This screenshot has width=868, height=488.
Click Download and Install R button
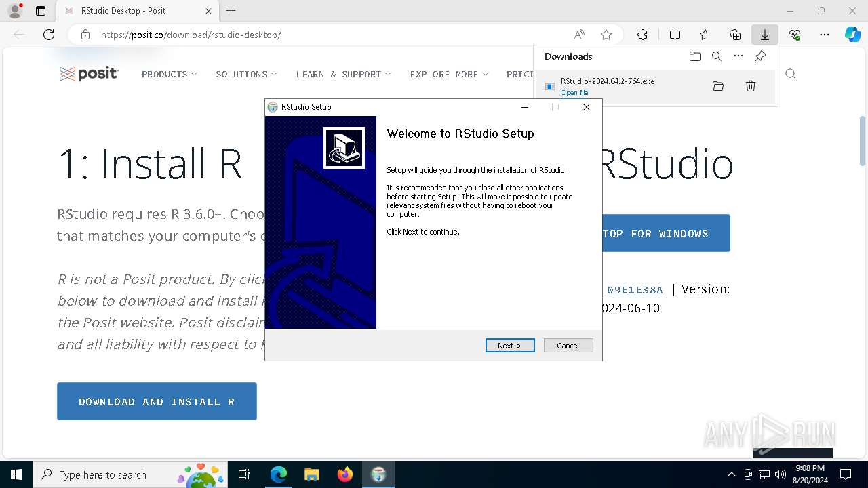pos(157,401)
